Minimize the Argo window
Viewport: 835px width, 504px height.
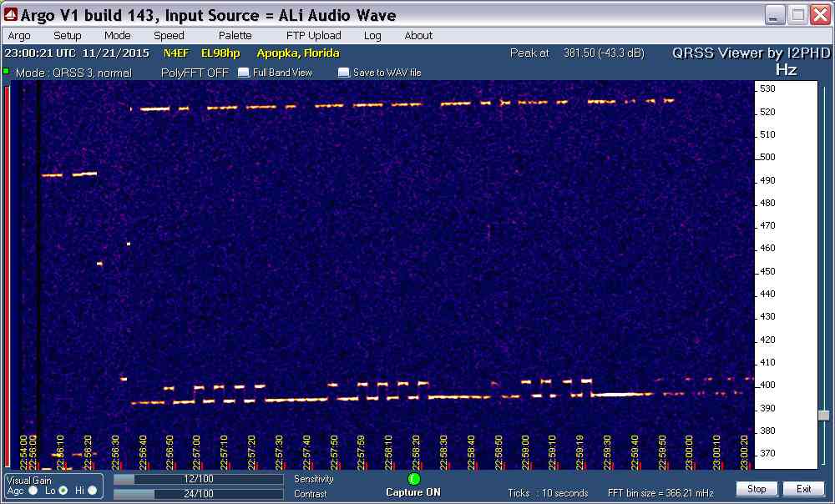pos(776,15)
